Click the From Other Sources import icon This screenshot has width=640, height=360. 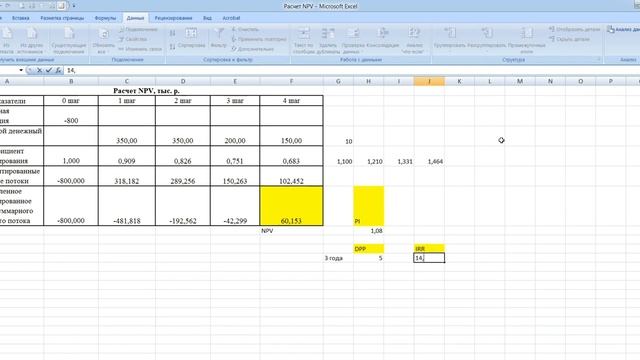pyautogui.click(x=31, y=34)
